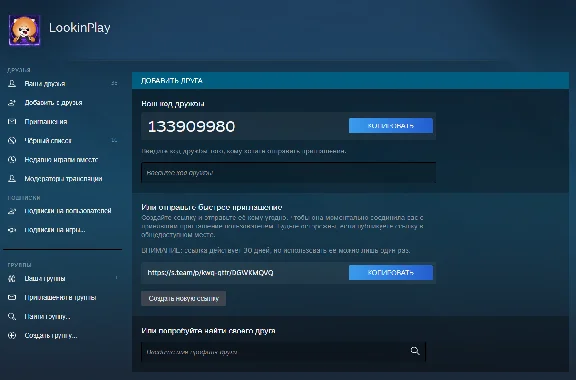Copy the friend code 133909980 with КОПИРОВАТЬ
The image size is (576, 380).
391,126
